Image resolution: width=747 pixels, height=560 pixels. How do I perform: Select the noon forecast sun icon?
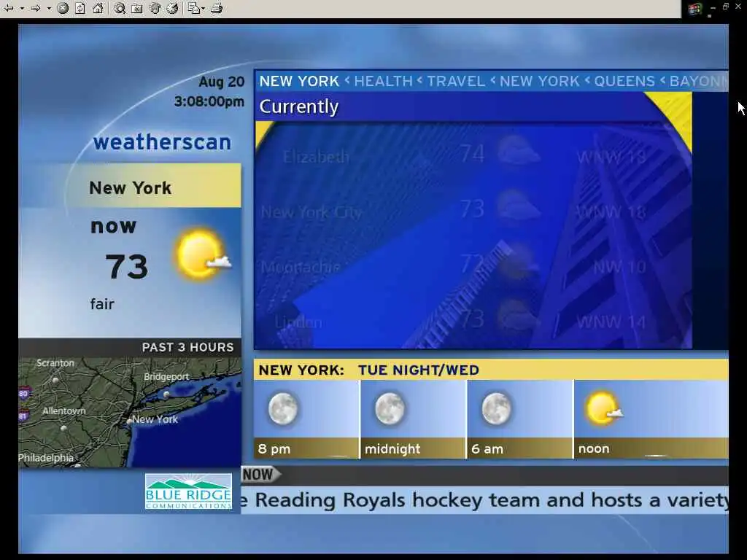click(604, 408)
